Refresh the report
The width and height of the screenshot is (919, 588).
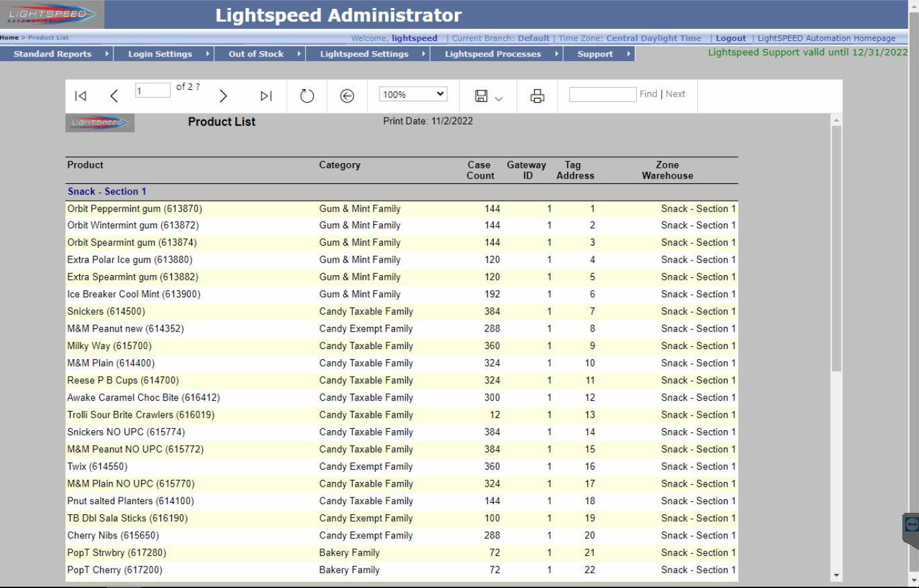307,96
